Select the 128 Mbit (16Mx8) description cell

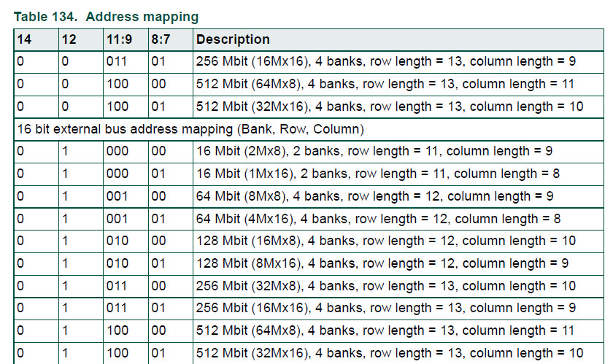point(398,241)
